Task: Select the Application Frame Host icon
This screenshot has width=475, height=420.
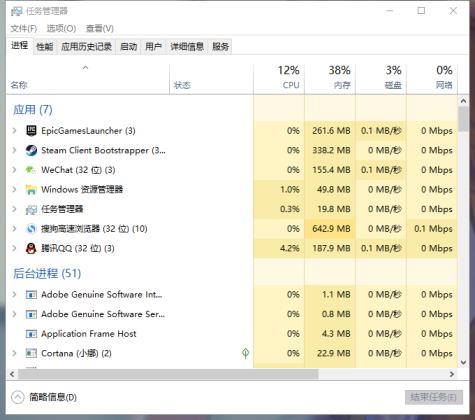Action: click(31, 334)
